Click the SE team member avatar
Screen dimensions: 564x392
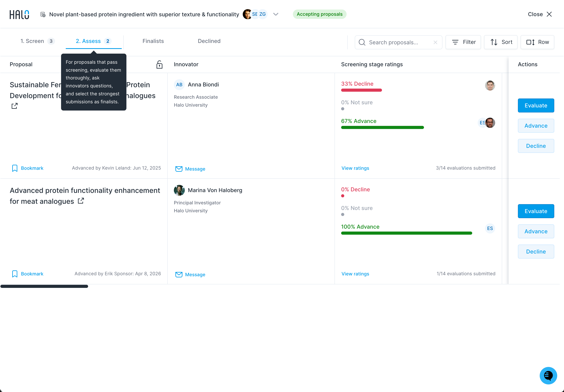255,14
